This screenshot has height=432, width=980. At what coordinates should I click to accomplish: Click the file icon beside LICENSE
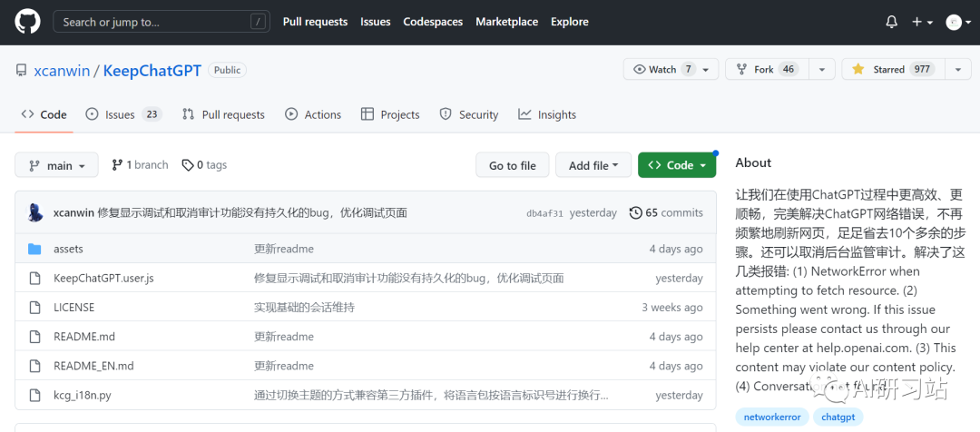(35, 308)
